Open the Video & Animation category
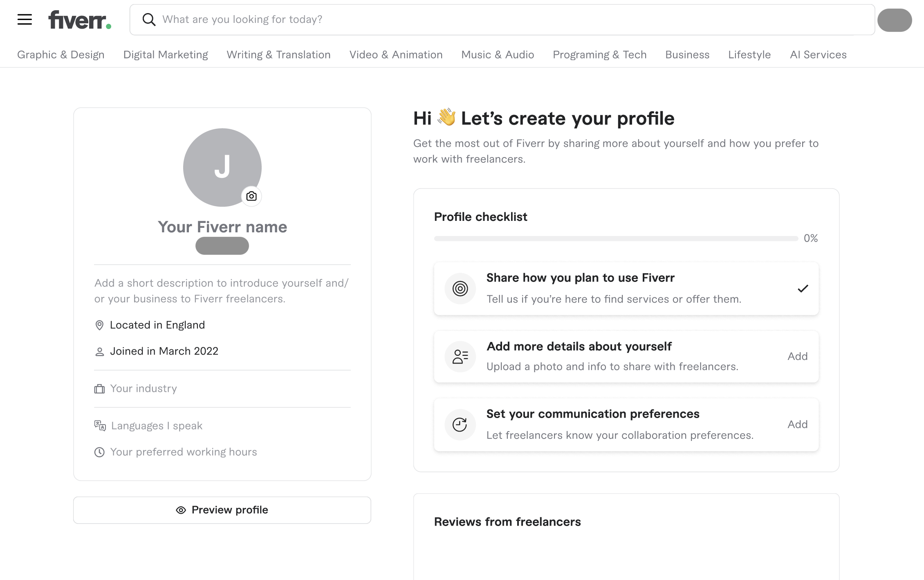Image resolution: width=924 pixels, height=580 pixels. coord(396,55)
